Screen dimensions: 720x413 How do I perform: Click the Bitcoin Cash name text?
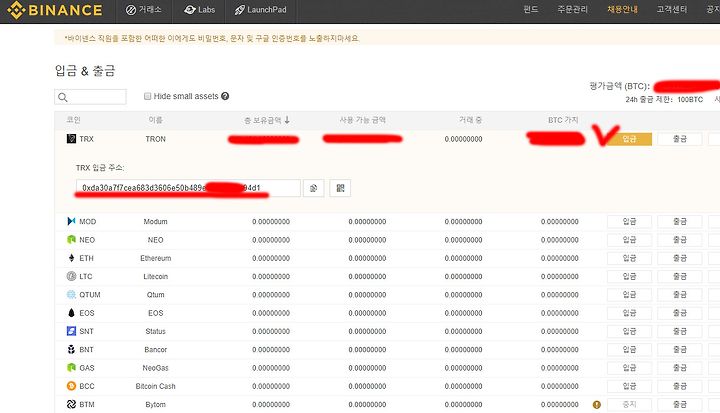[155, 386]
